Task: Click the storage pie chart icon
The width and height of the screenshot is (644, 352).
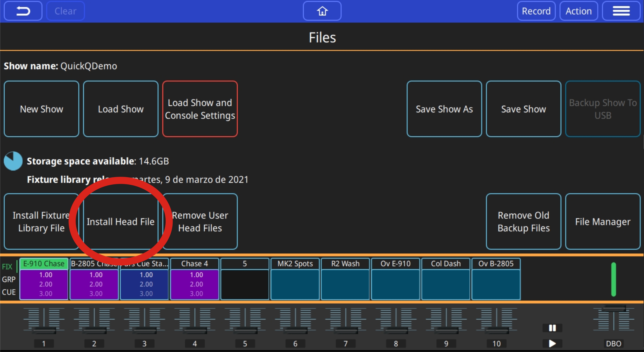Action: [13, 161]
